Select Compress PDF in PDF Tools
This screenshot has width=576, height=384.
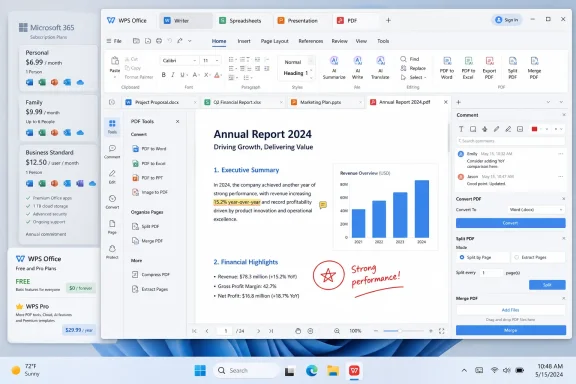click(x=151, y=274)
